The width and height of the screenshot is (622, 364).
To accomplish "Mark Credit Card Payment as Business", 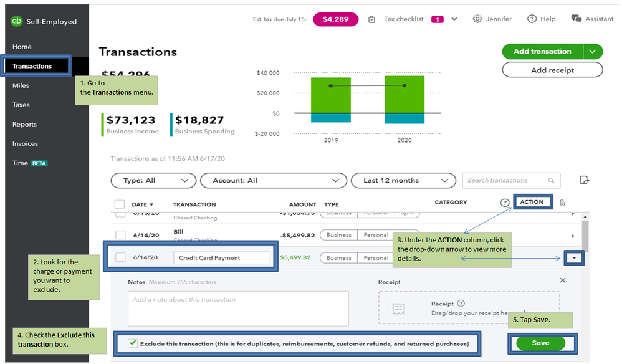I will 339,258.
